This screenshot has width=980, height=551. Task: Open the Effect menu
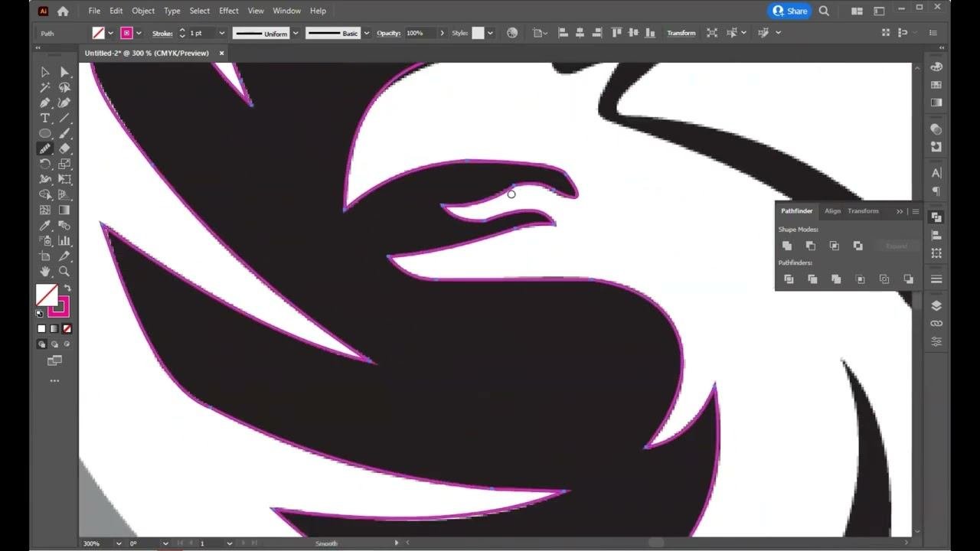(x=229, y=11)
